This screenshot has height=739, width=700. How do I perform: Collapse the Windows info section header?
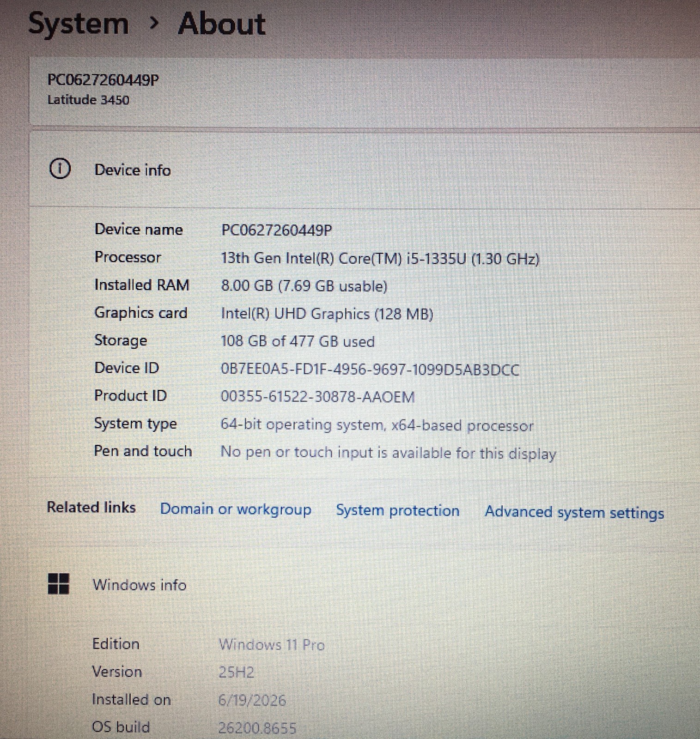pos(365,584)
